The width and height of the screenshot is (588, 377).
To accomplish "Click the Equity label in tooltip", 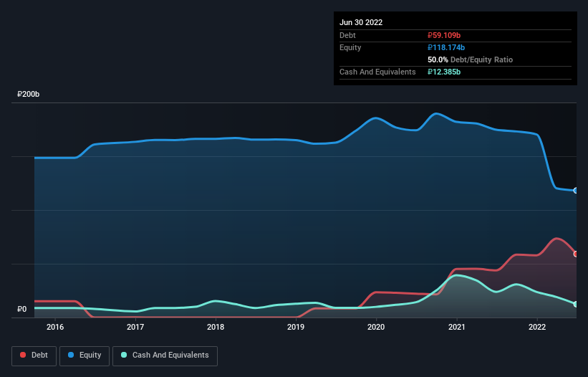I will click(350, 47).
